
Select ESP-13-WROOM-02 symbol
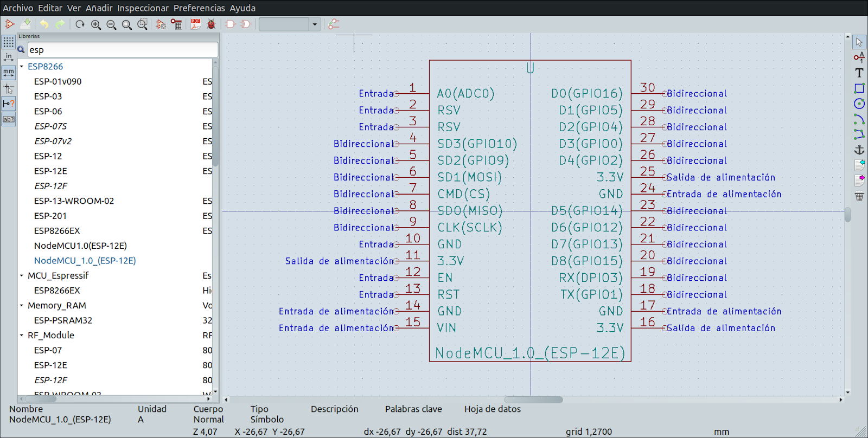[x=74, y=201]
